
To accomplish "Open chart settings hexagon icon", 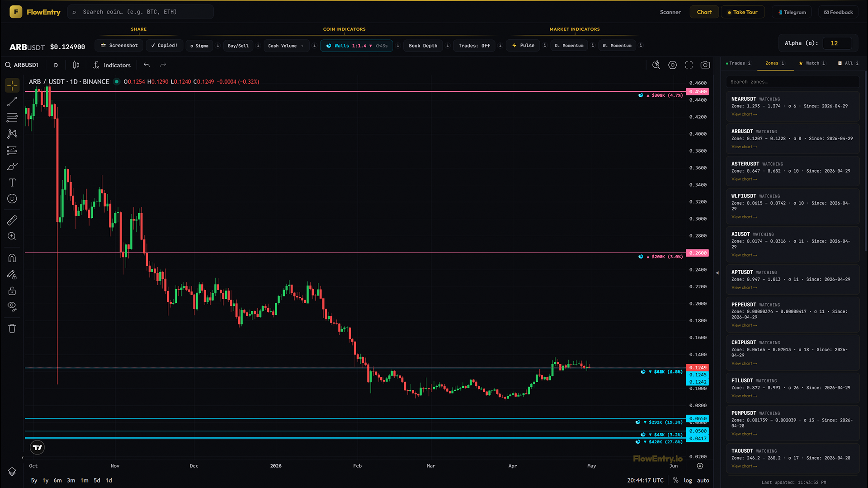I will click(x=673, y=65).
